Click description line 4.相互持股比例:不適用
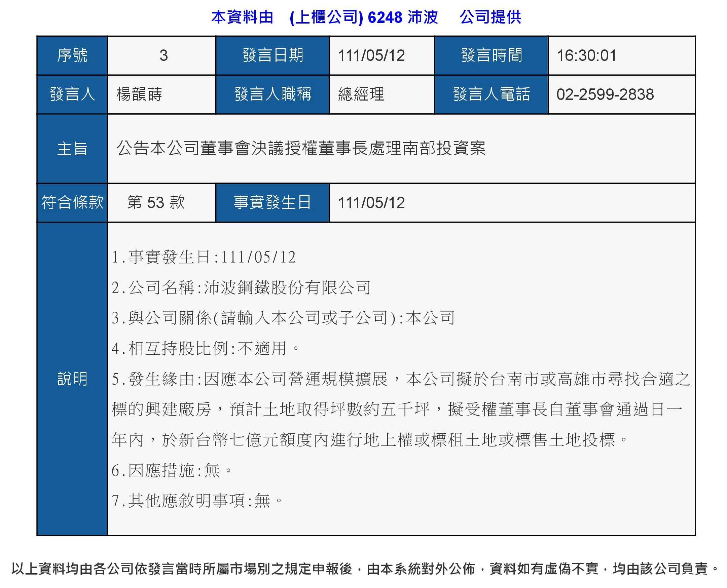Viewport: 727px width, 588px height. (x=206, y=349)
